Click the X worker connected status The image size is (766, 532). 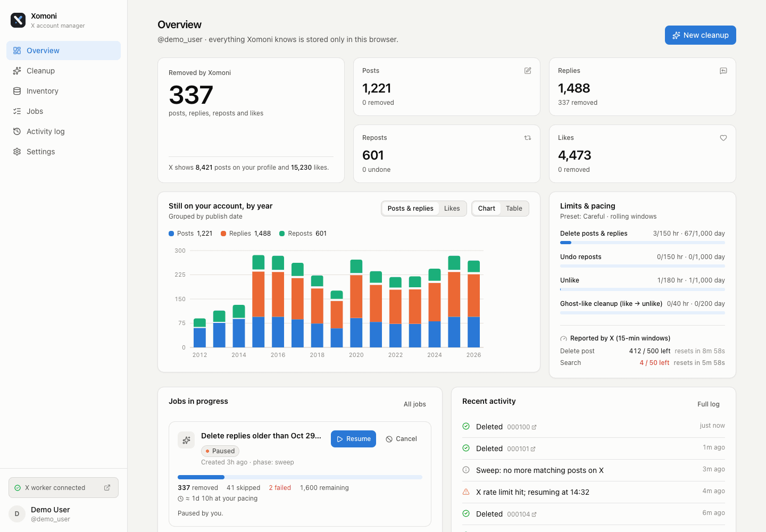pos(63,488)
